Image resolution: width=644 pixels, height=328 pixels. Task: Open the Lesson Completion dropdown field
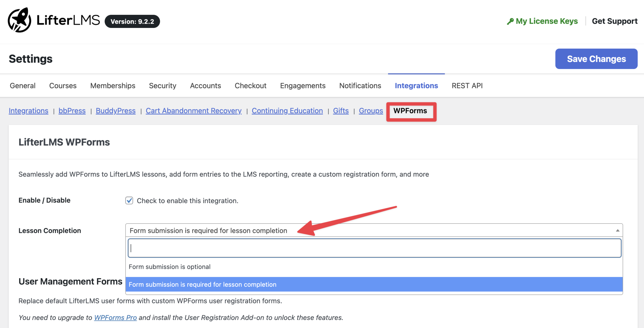click(374, 230)
